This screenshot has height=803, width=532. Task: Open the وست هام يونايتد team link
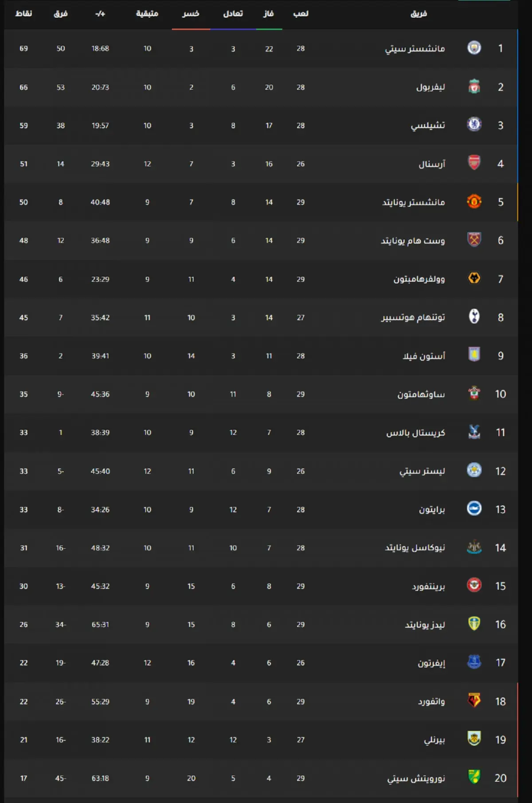tap(413, 240)
